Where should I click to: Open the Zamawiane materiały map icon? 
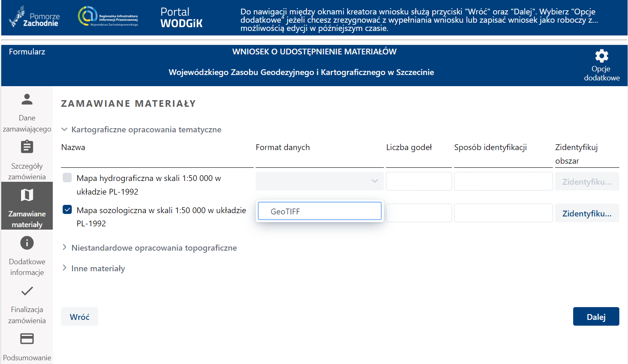[27, 195]
